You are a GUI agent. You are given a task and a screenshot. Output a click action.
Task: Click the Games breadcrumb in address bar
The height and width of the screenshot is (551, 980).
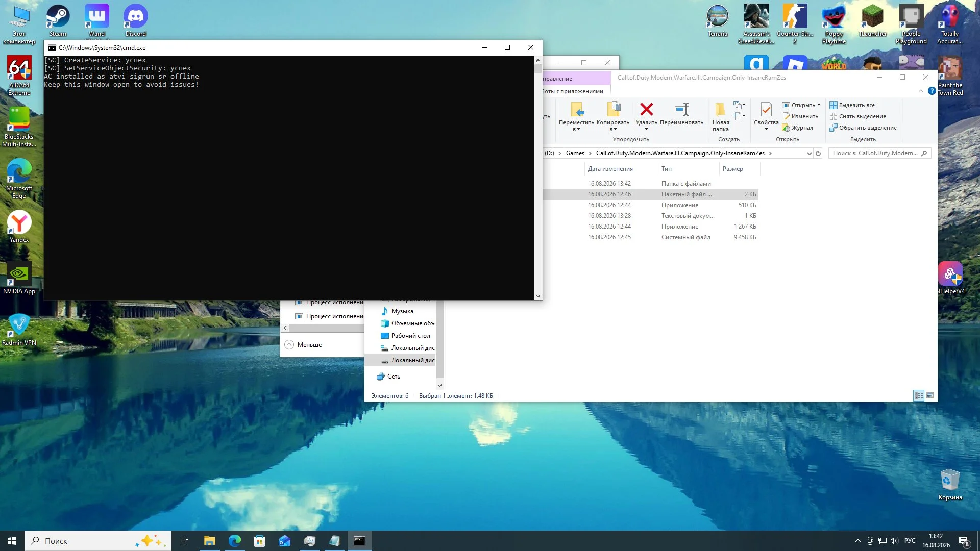(575, 153)
